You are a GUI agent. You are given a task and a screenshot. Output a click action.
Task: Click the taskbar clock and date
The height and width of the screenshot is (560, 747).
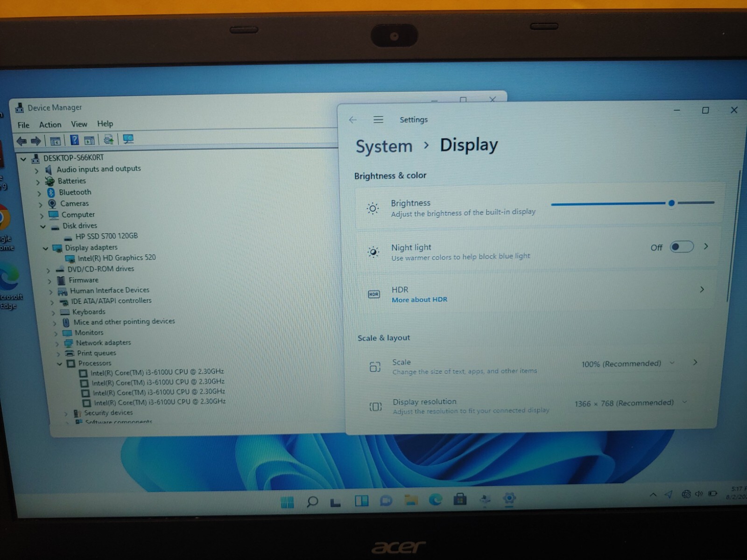tap(737, 493)
